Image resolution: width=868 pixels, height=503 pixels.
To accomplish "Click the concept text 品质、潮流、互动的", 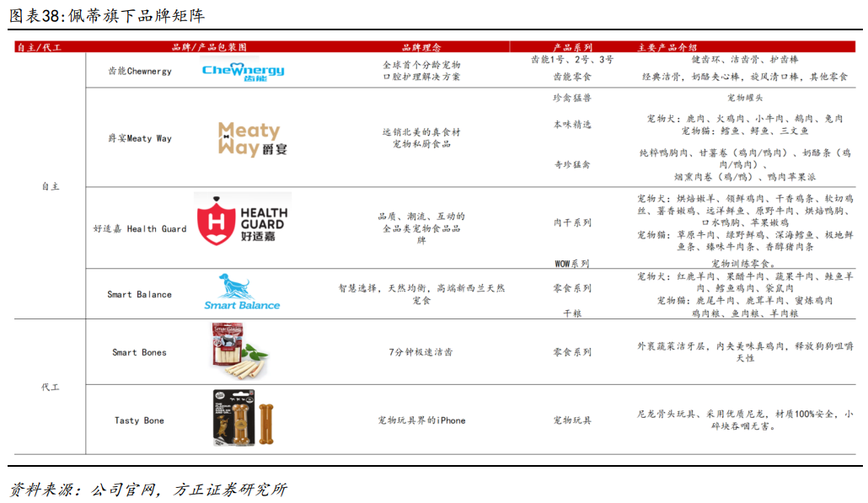I will pos(421,216).
